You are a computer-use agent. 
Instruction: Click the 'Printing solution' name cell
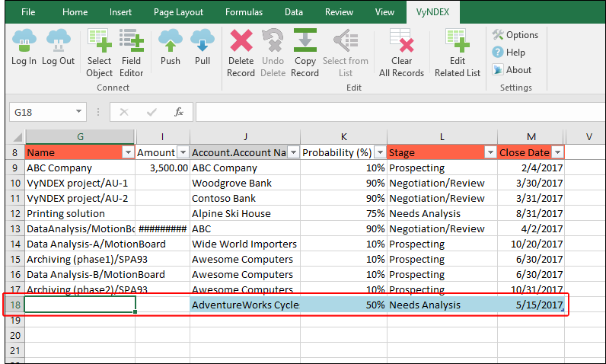click(x=80, y=214)
